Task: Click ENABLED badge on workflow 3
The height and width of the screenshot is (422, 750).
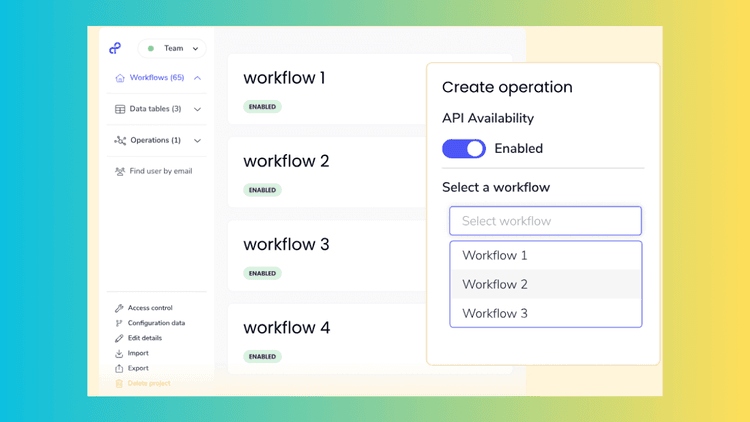Action: click(262, 273)
